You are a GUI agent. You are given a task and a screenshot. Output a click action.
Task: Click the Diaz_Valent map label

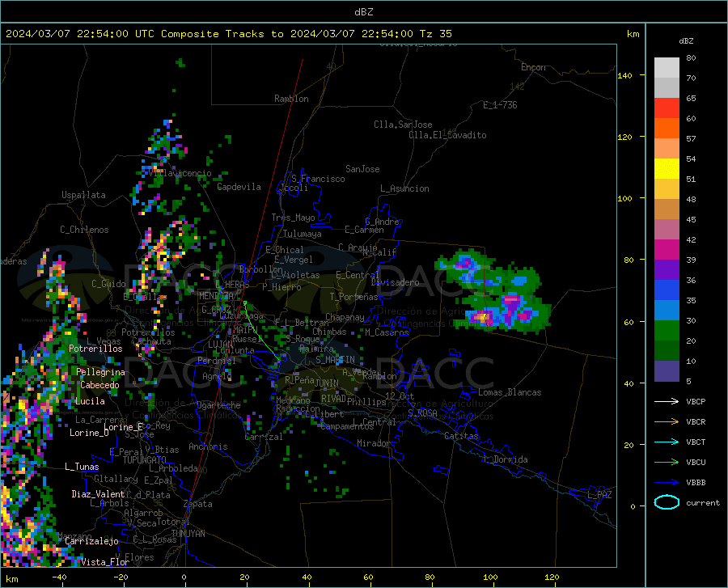click(x=98, y=494)
